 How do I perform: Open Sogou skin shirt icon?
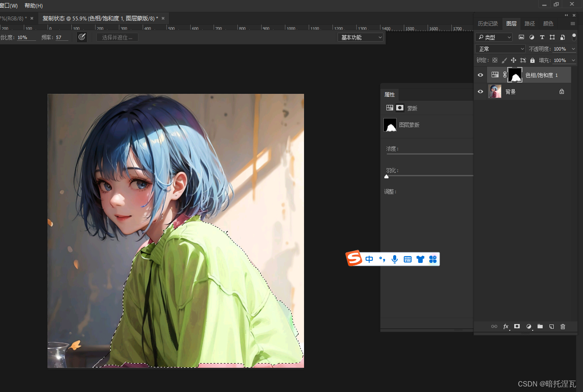tap(420, 259)
